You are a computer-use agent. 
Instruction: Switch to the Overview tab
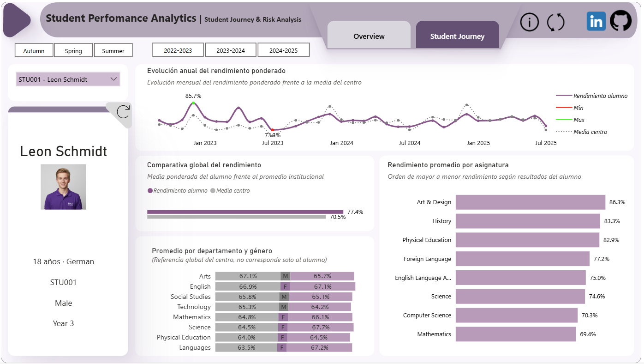[x=369, y=35]
